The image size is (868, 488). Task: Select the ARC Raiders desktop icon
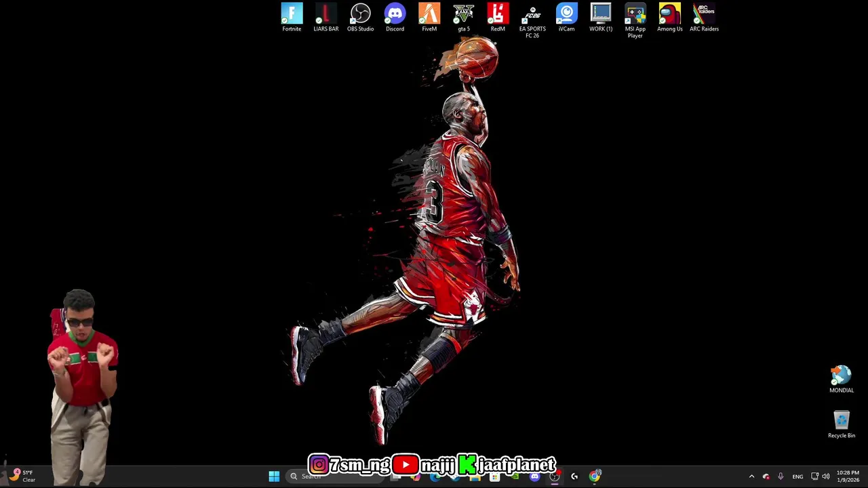click(704, 18)
